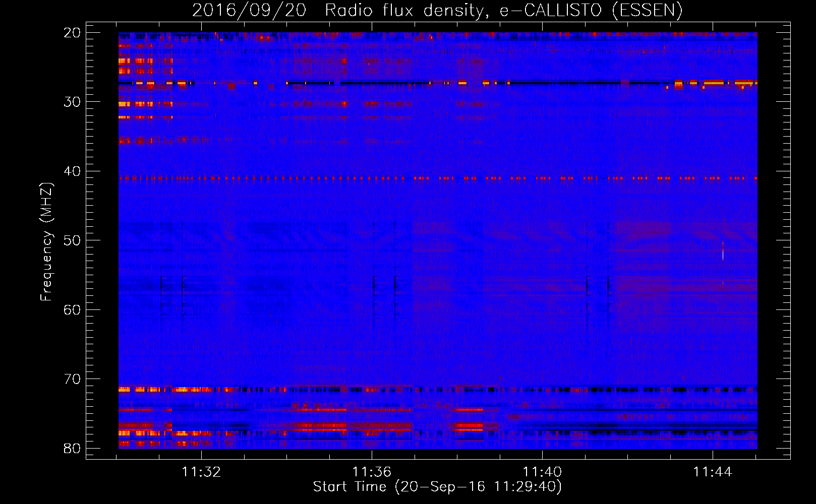Click the 'Frequency (MHZ)' axis label

[46, 241]
